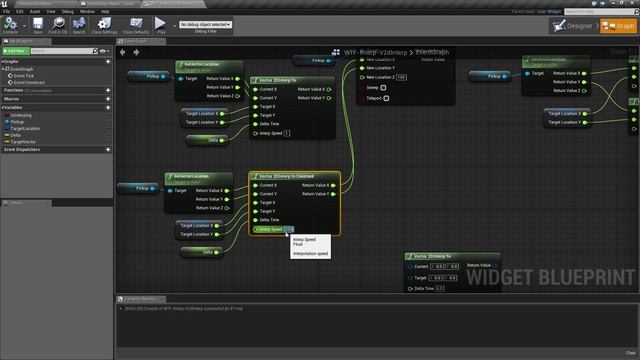Add a new function with plus icon
The image size is (640, 360).
coord(108,90)
